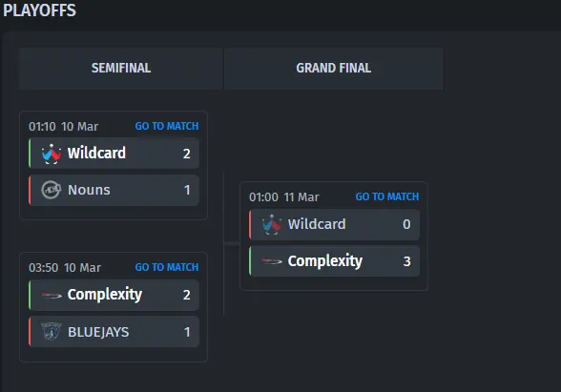The image size is (561, 392).
Task: Open Go To Match for Wildcard vs Nouns
Action: (167, 126)
